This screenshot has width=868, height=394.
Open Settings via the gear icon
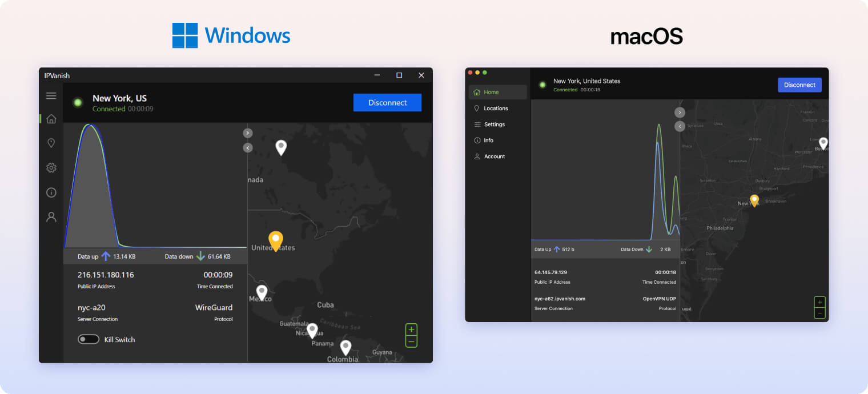tap(51, 167)
